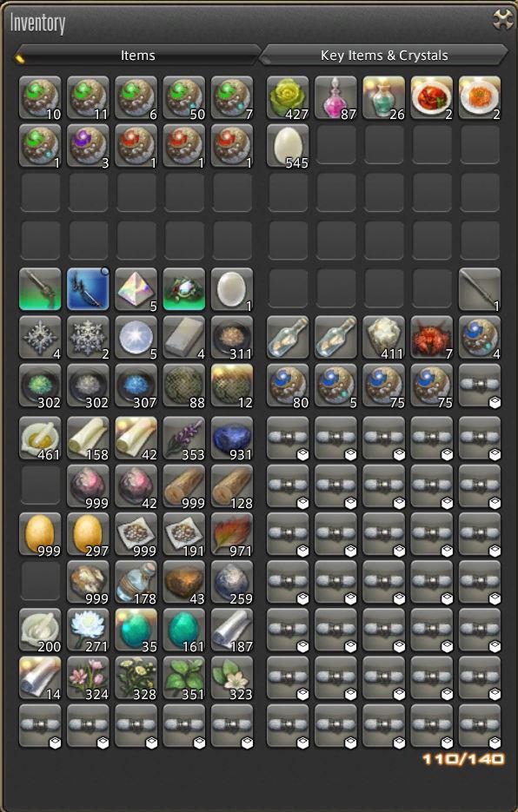Select the cabbage stack of 427
Image resolution: width=518 pixels, height=812 pixels.
click(x=288, y=98)
